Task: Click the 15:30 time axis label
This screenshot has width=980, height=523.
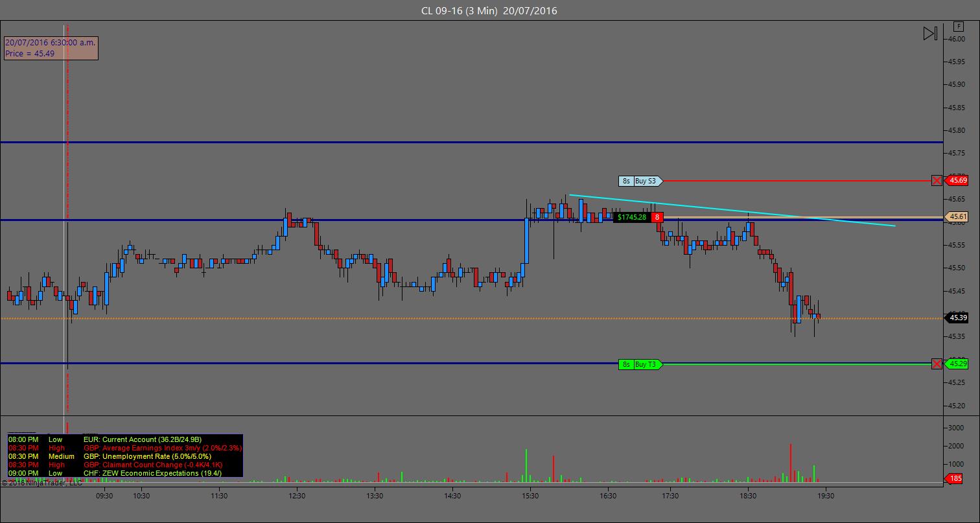Action: (530, 496)
